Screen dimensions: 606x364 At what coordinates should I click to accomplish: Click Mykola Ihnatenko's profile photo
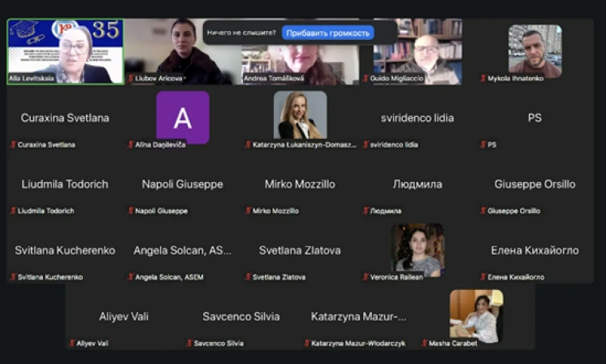point(535,49)
